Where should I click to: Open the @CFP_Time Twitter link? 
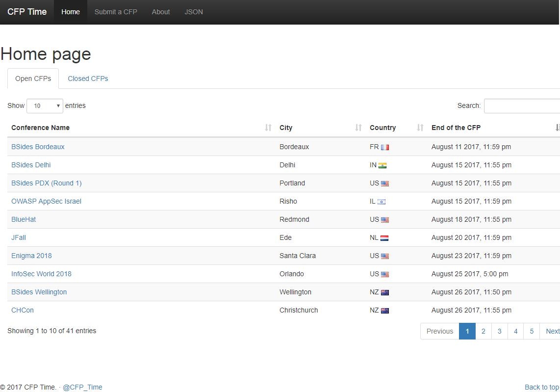(82, 388)
